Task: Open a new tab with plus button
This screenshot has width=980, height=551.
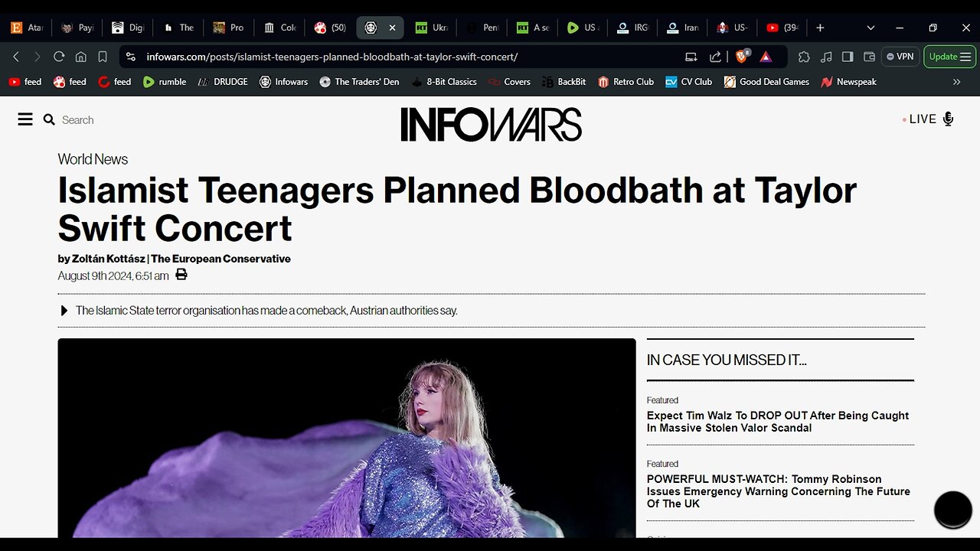Action: (820, 28)
